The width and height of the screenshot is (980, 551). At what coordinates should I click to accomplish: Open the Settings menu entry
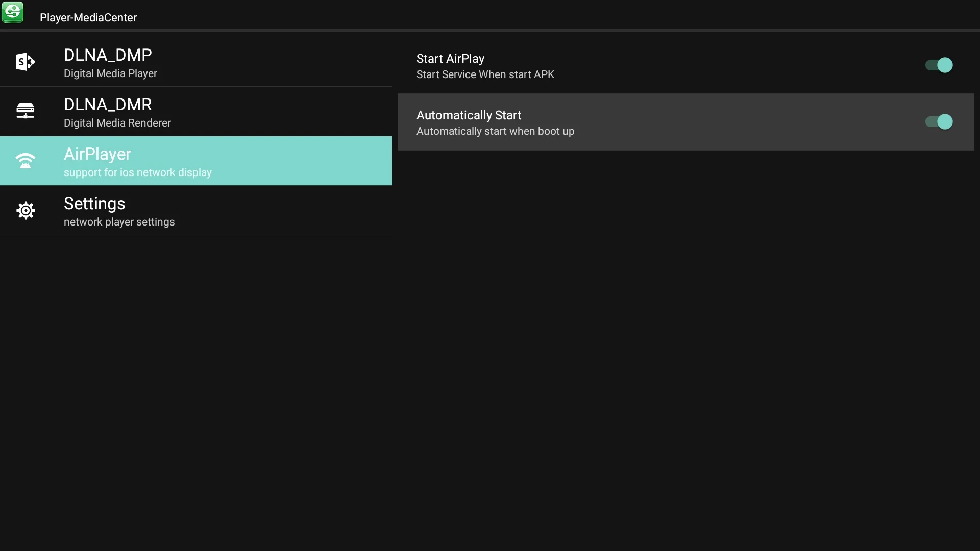196,210
